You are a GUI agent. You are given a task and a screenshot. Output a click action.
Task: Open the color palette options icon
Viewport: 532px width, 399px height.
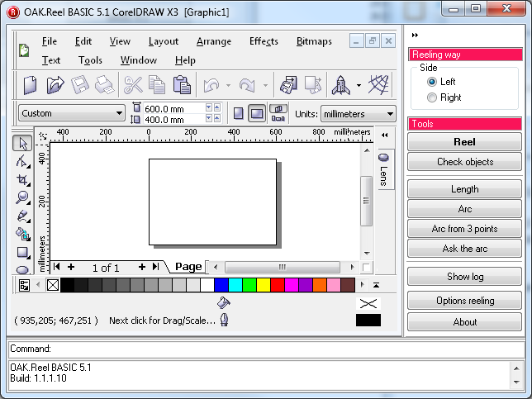coord(24,285)
